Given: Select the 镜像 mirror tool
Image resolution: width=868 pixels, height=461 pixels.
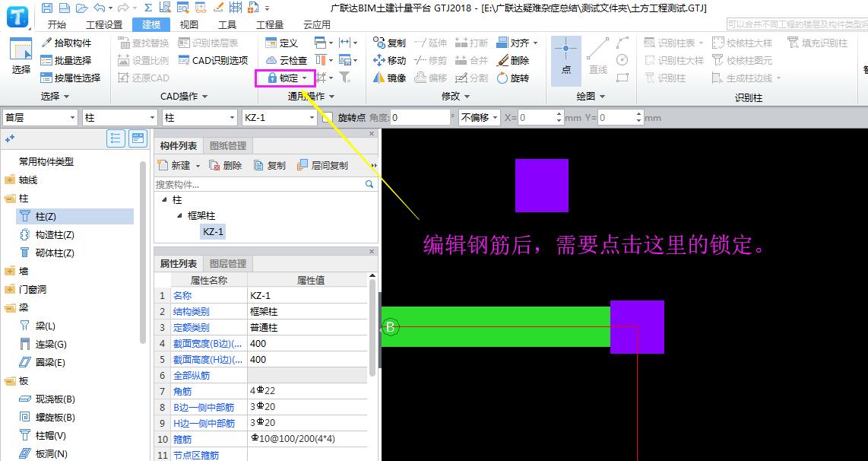Looking at the screenshot, I should tap(390, 78).
